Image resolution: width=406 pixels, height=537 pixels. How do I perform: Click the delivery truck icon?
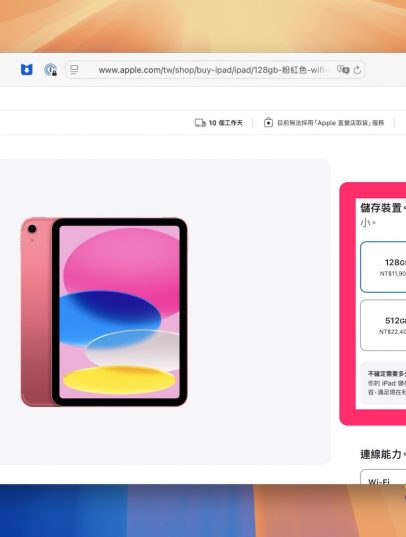click(200, 123)
